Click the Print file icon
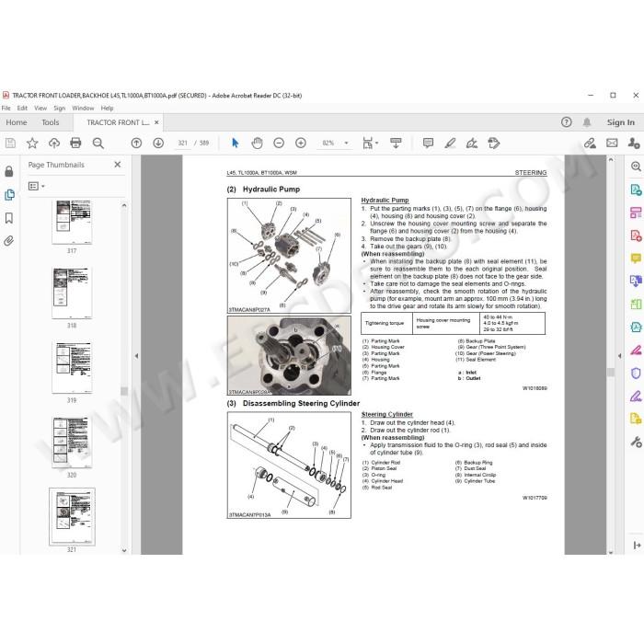 tap(75, 143)
